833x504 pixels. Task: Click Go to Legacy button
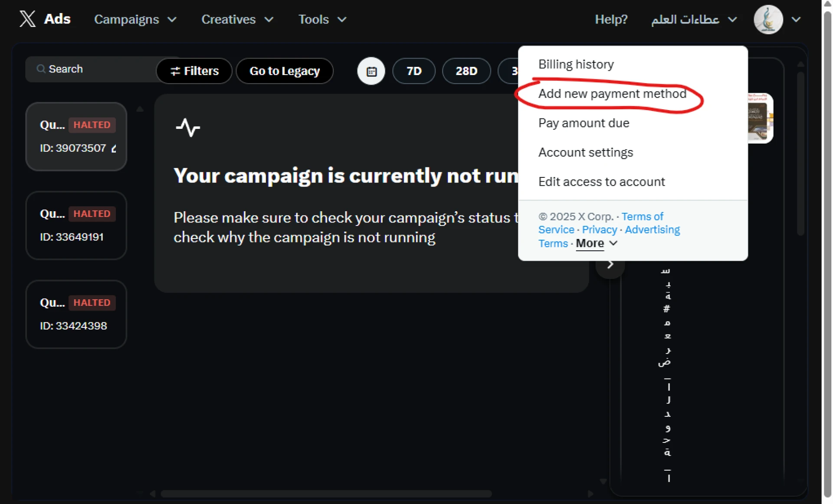click(285, 71)
